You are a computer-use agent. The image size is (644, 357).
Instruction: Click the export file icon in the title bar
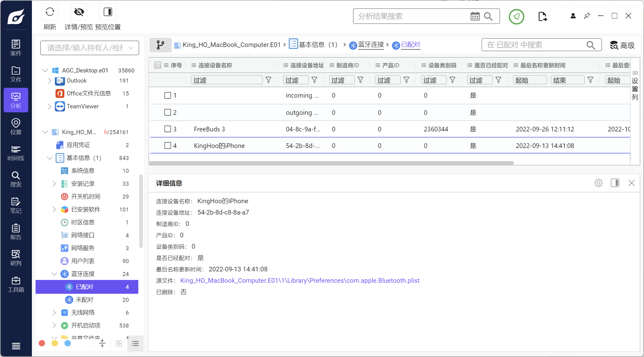click(x=542, y=16)
